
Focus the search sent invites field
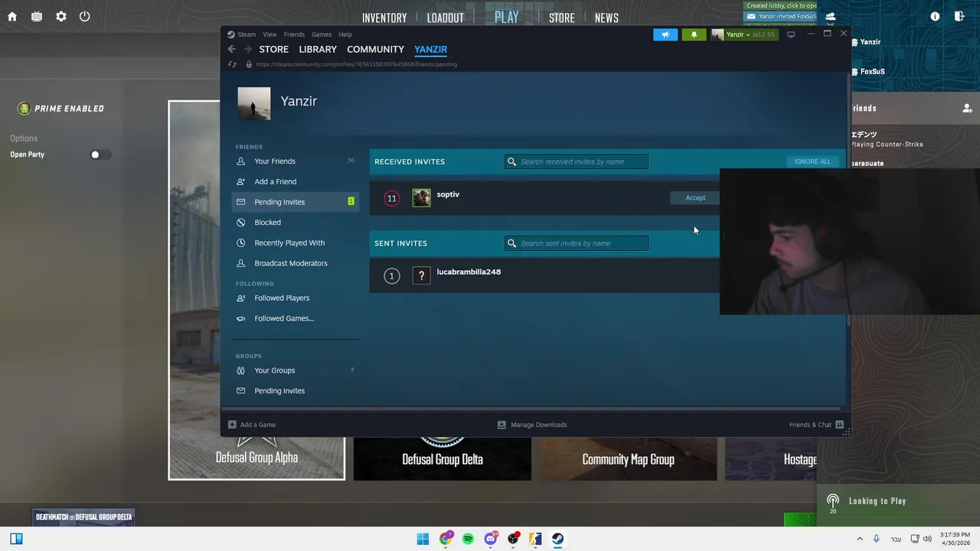(577, 243)
